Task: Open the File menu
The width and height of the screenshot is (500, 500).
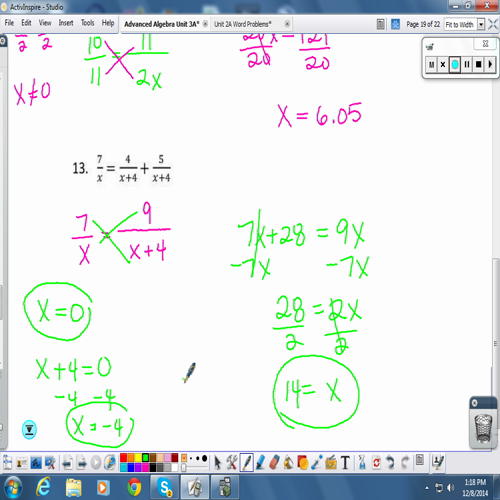Action: (x=9, y=23)
